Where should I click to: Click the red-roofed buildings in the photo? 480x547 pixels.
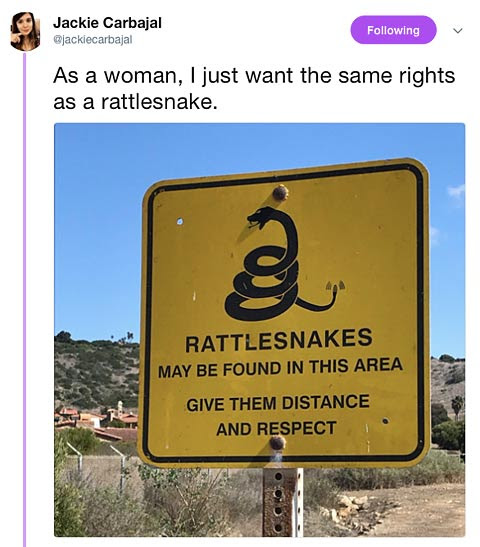98,422
